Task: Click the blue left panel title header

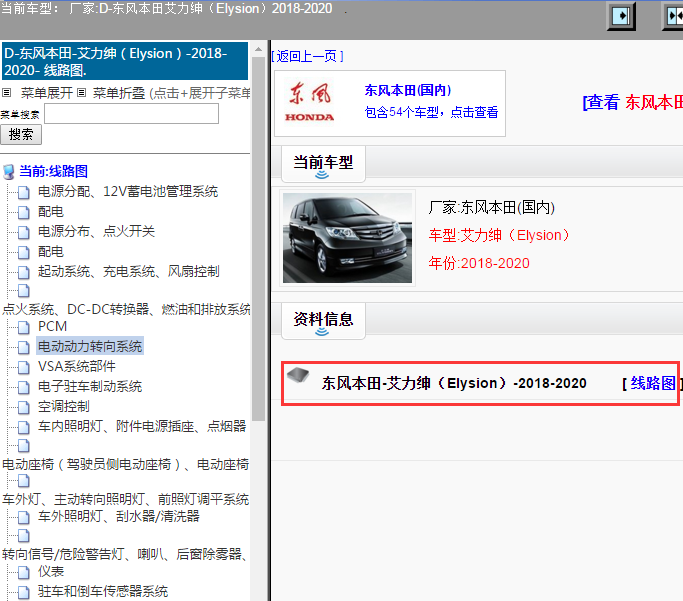Action: click(x=125, y=61)
